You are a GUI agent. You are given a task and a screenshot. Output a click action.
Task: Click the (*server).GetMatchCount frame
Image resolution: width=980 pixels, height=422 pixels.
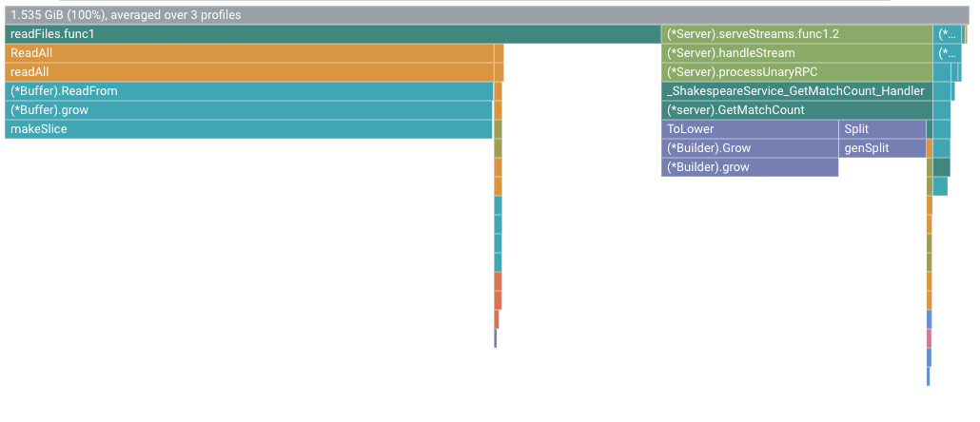796,110
